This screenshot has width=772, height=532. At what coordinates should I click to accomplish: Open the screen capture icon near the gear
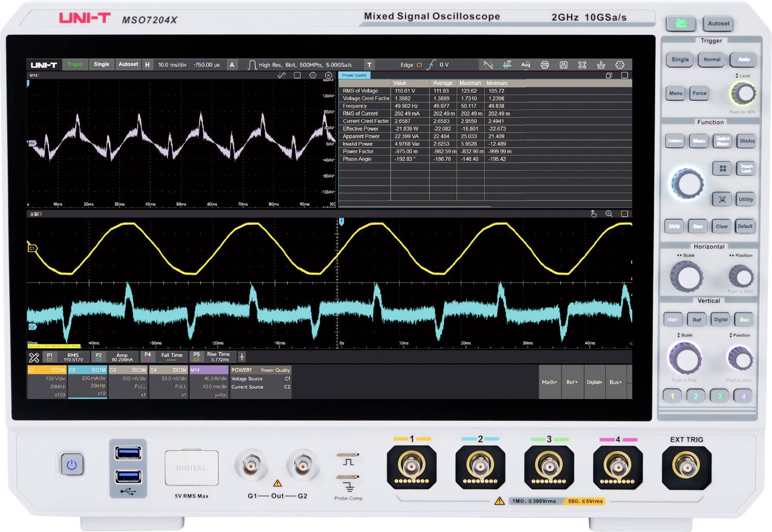582,65
